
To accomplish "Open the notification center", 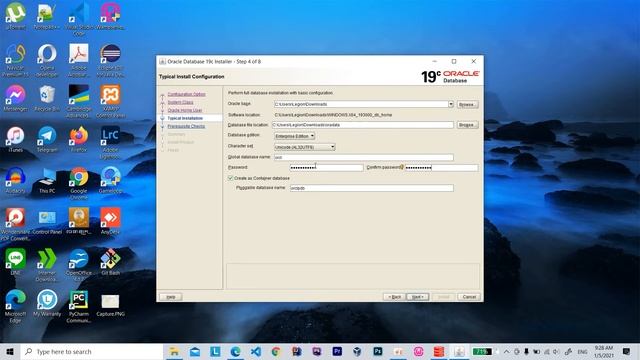I will pos(627,351).
